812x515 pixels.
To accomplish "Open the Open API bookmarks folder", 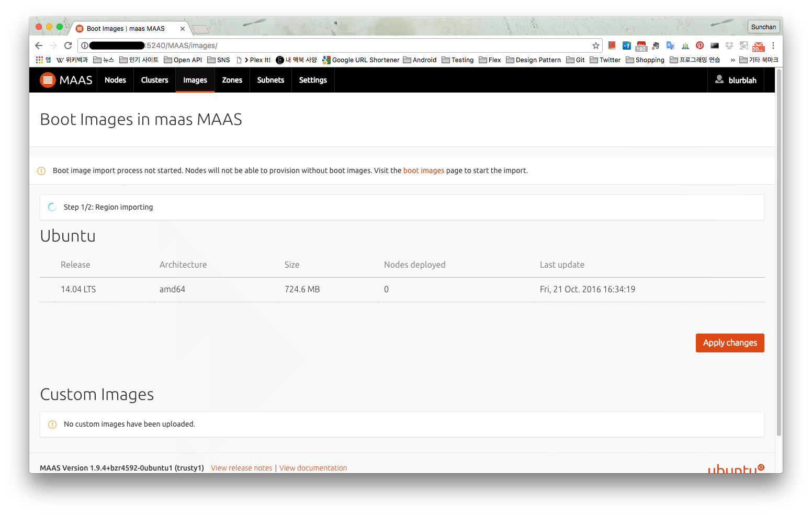I will 183,60.
